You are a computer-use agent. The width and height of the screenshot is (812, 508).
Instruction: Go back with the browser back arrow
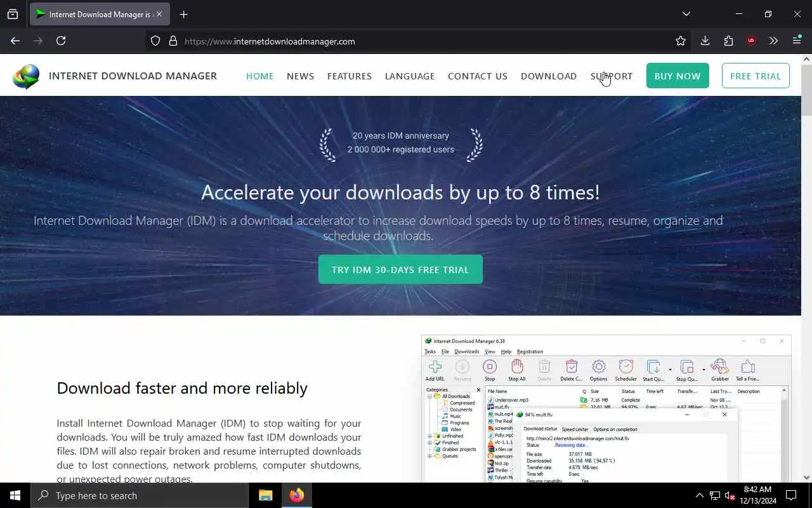tap(15, 41)
